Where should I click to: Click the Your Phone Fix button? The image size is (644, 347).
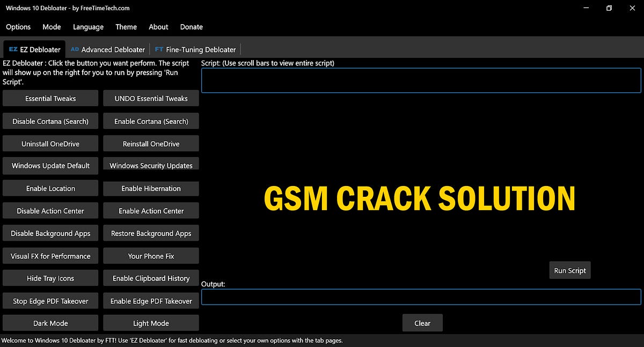(151, 256)
